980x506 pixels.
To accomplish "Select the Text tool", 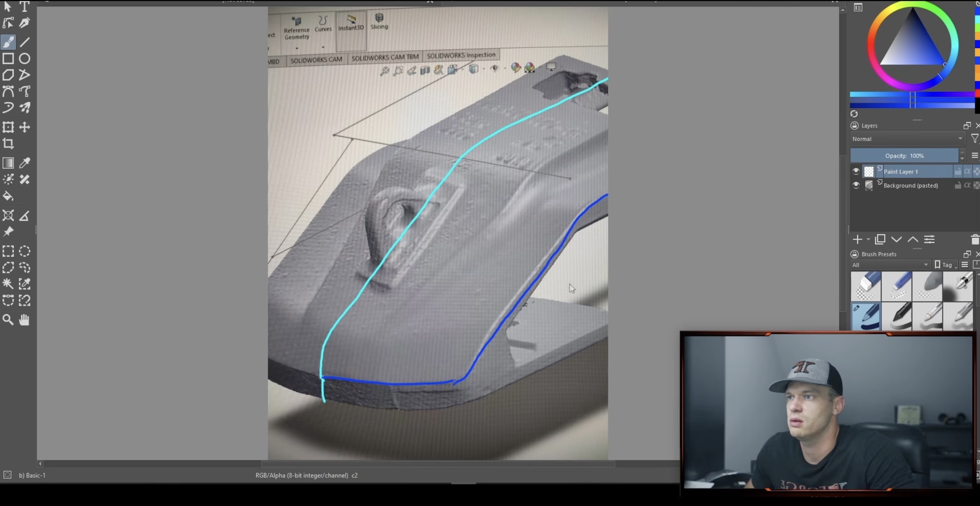I will [24, 6].
